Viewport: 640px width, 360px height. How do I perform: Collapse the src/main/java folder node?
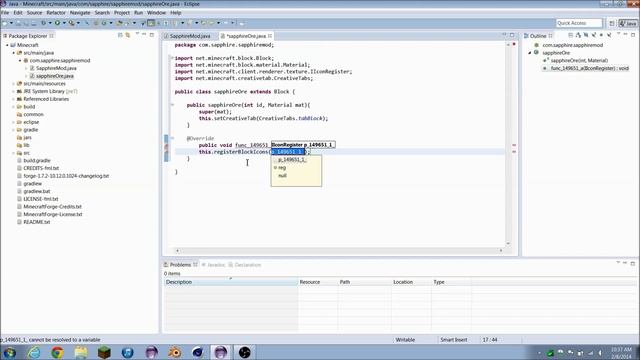tap(13, 53)
